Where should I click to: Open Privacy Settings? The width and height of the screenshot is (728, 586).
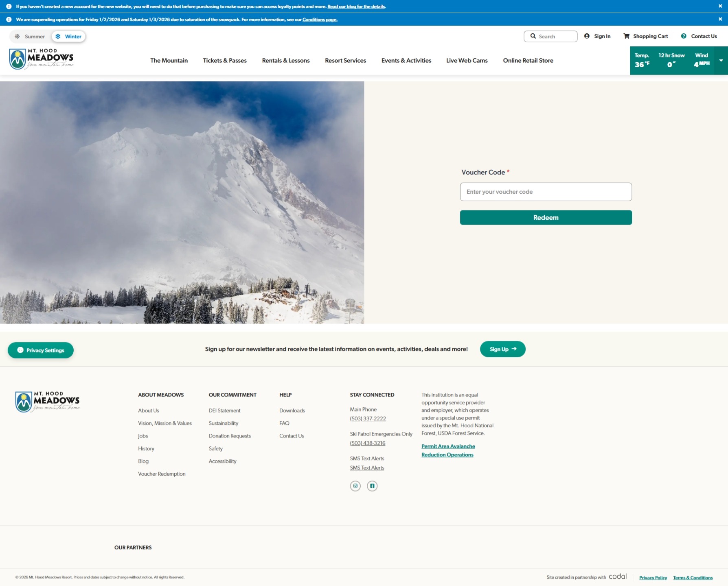pos(41,350)
